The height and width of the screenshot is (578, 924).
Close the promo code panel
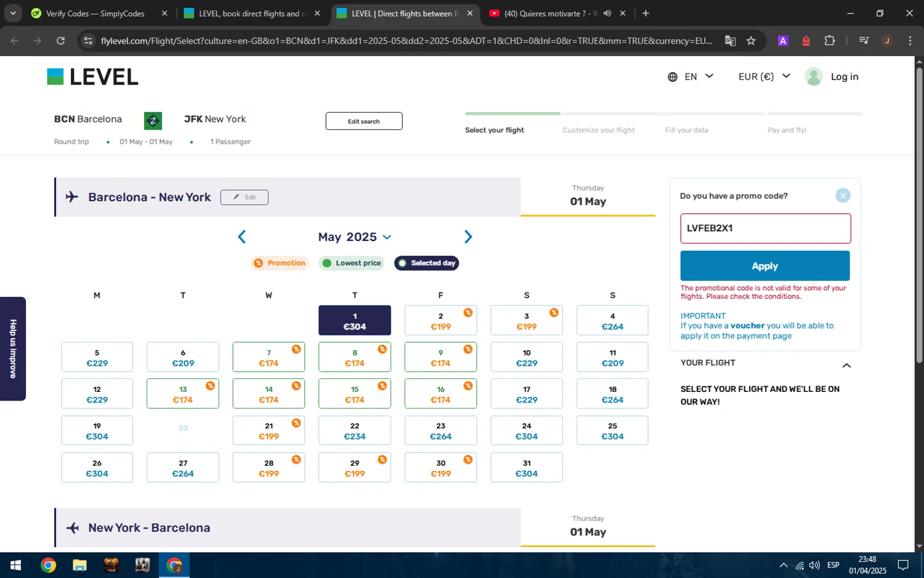pyautogui.click(x=843, y=195)
